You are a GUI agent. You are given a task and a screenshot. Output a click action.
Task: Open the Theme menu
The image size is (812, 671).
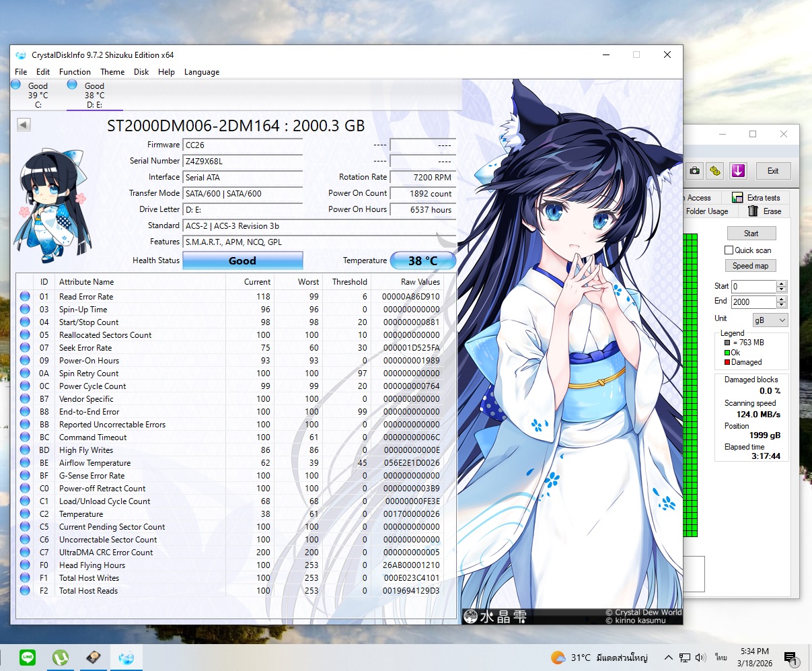point(112,72)
